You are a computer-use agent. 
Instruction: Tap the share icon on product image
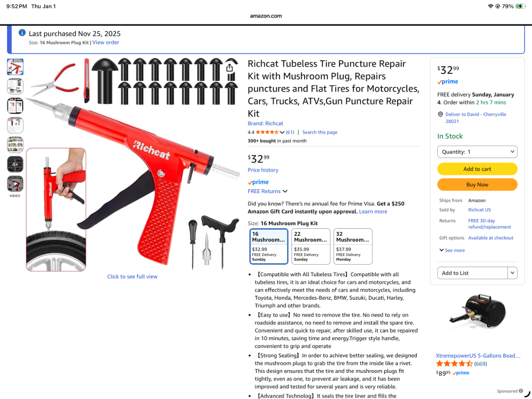229,68
